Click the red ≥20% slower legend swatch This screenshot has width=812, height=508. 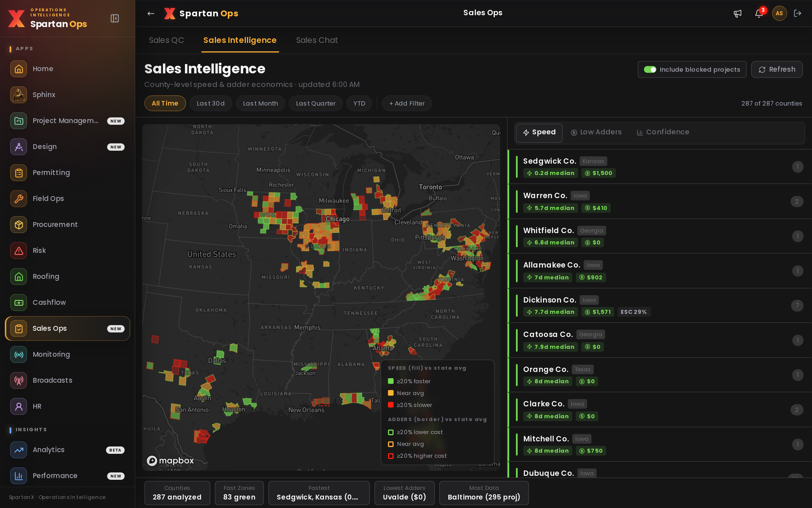click(x=390, y=405)
